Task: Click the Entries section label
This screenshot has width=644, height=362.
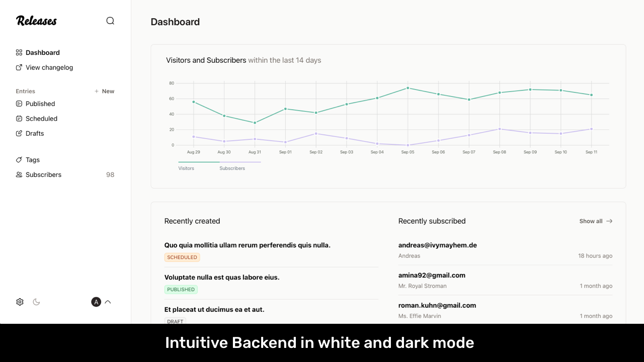Action: point(25,91)
